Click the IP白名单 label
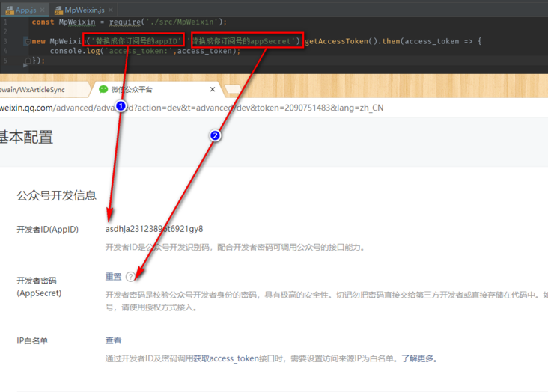548x392 pixels. pyautogui.click(x=32, y=340)
